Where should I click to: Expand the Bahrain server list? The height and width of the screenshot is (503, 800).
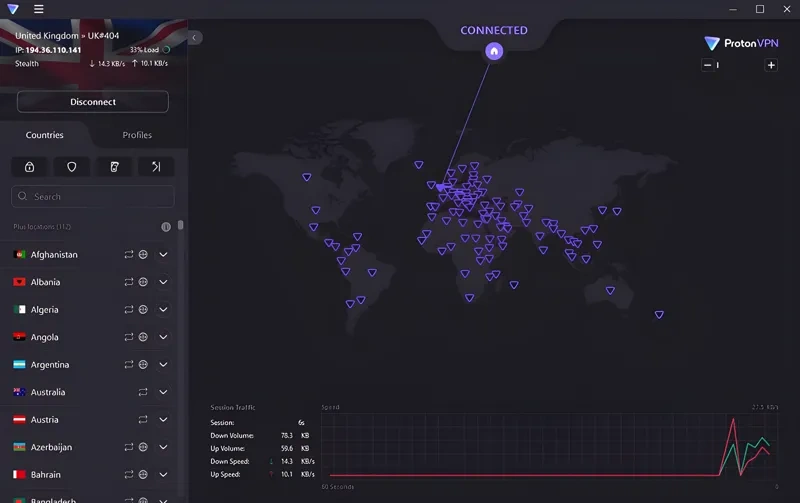(163, 475)
